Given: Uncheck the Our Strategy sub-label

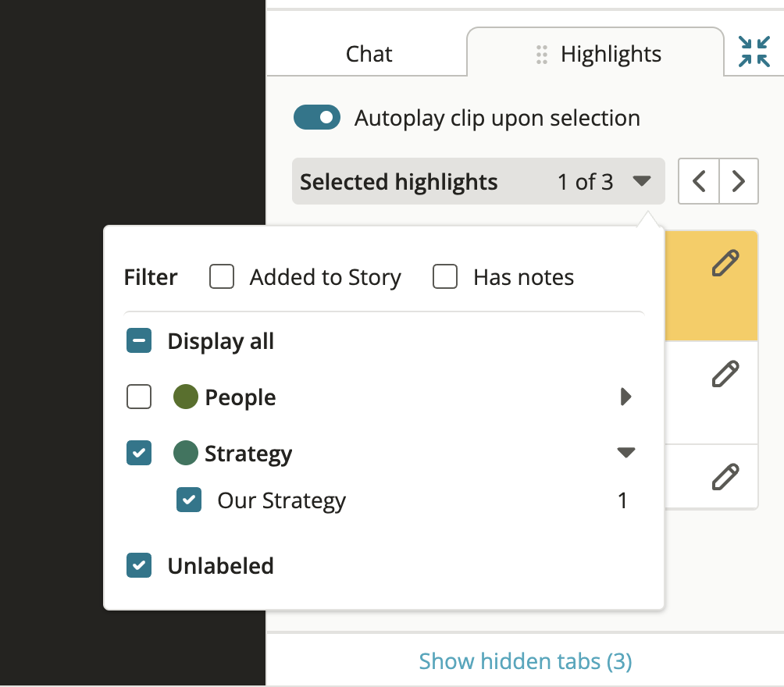Looking at the screenshot, I should pos(189,500).
